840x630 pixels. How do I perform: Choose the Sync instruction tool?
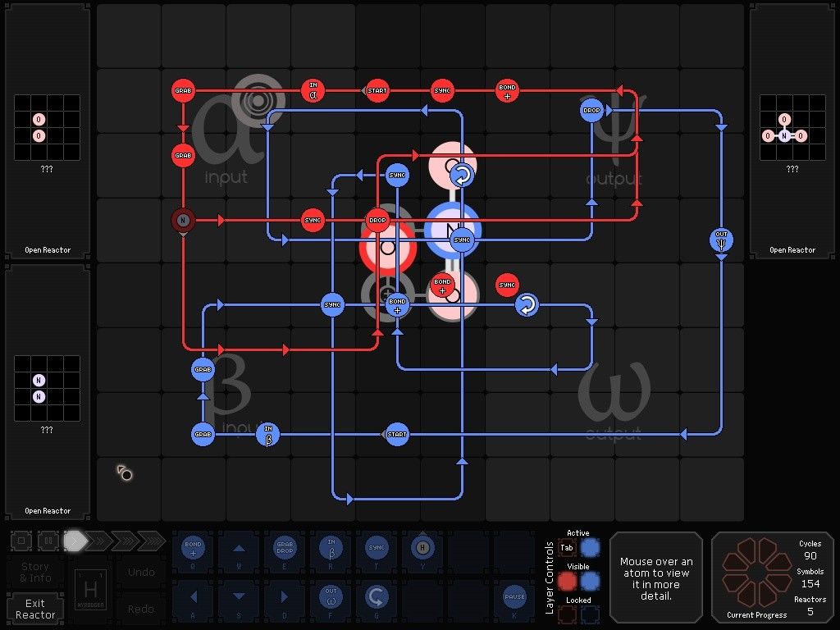(377, 549)
